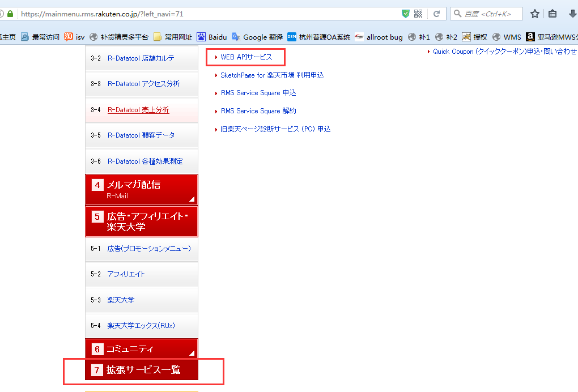Open the 最常访问 bookmark
This screenshot has height=392, width=578.
tap(40, 37)
